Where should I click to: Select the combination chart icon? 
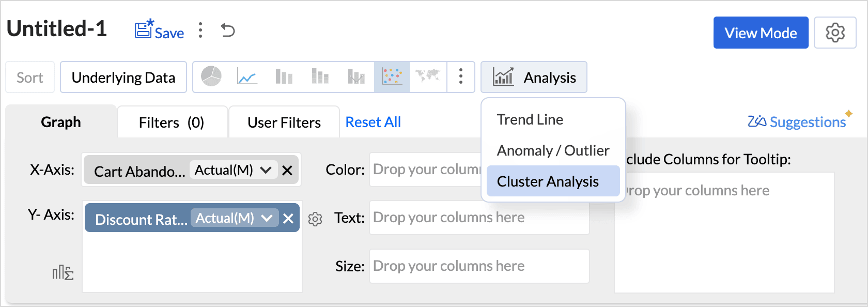pos(356,77)
